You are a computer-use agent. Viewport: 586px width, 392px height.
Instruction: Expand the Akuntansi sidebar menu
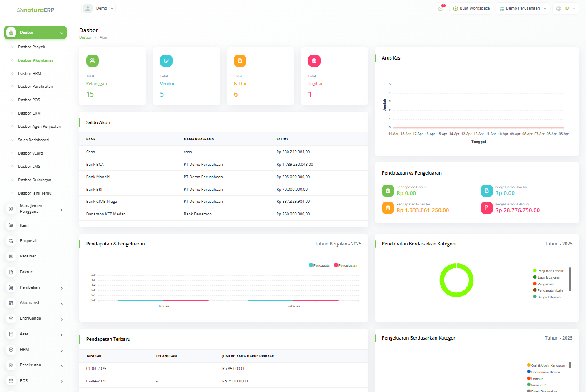[x=35, y=303]
